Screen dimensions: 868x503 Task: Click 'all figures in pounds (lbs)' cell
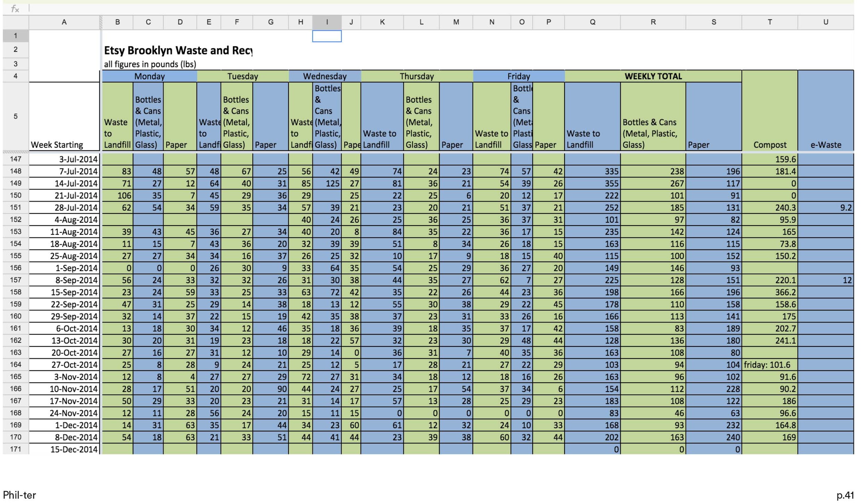click(150, 64)
